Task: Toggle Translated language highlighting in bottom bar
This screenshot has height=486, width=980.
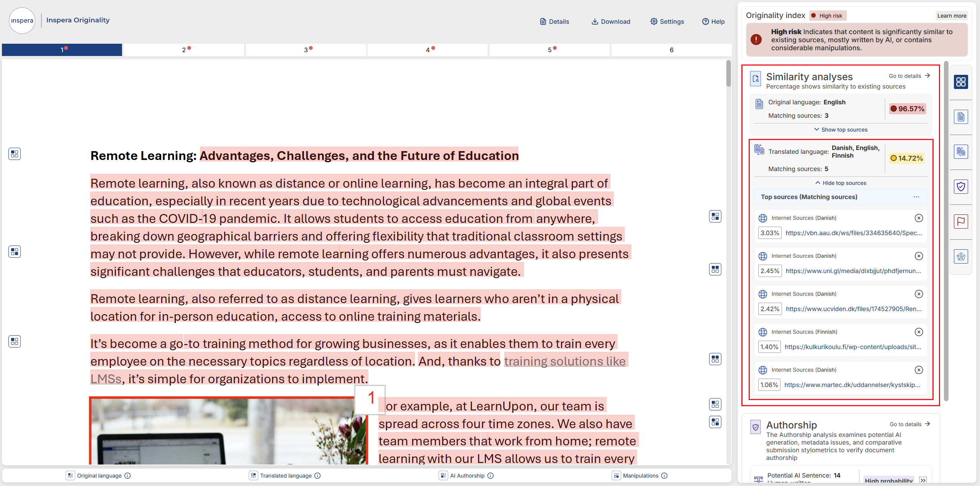Action: 253,476
